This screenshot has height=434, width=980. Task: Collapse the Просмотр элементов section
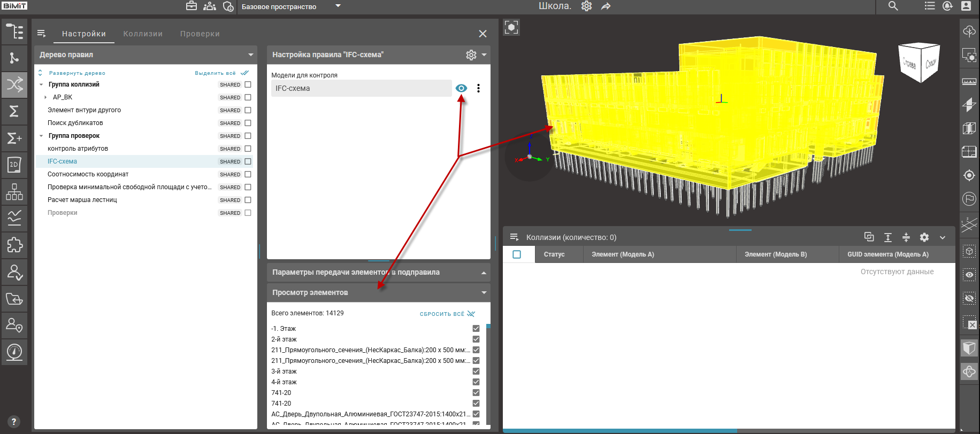(484, 293)
